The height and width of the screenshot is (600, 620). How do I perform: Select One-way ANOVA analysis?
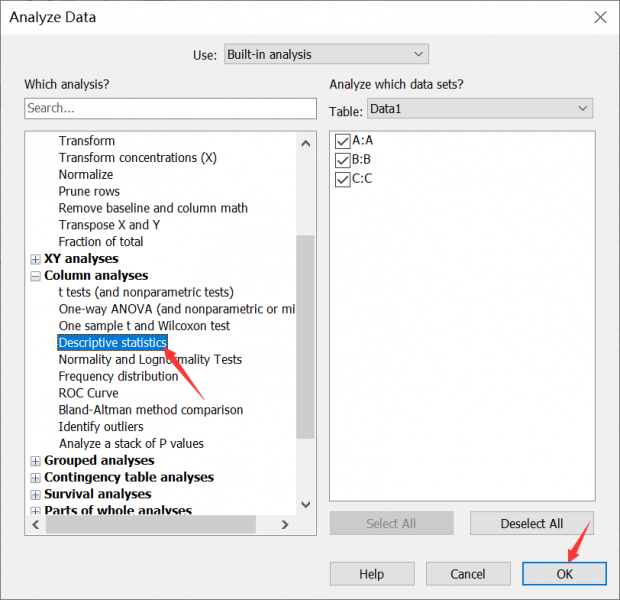pyautogui.click(x=177, y=309)
